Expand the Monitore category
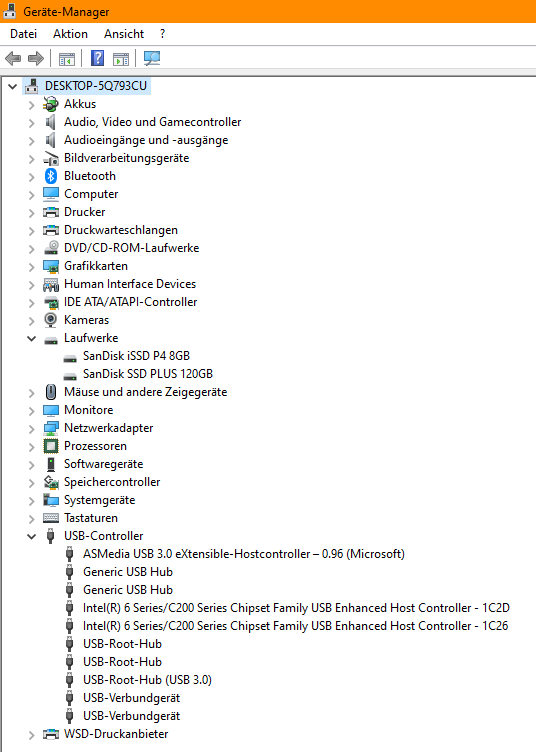 click(x=32, y=411)
